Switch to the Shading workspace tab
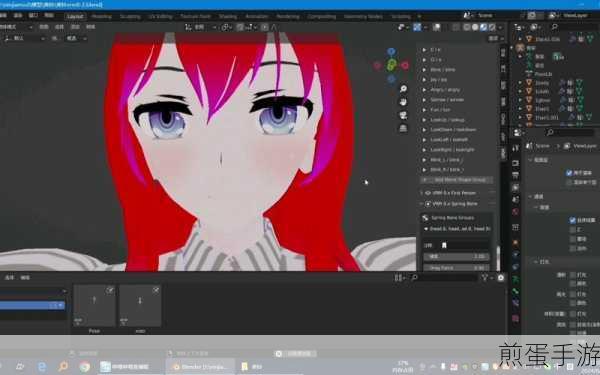 pyautogui.click(x=228, y=16)
